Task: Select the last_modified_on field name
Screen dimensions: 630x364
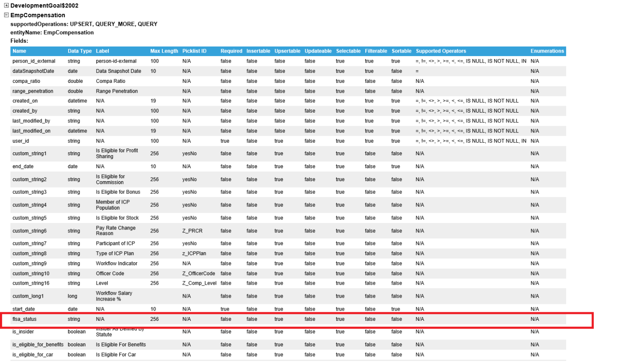Action: (x=32, y=131)
